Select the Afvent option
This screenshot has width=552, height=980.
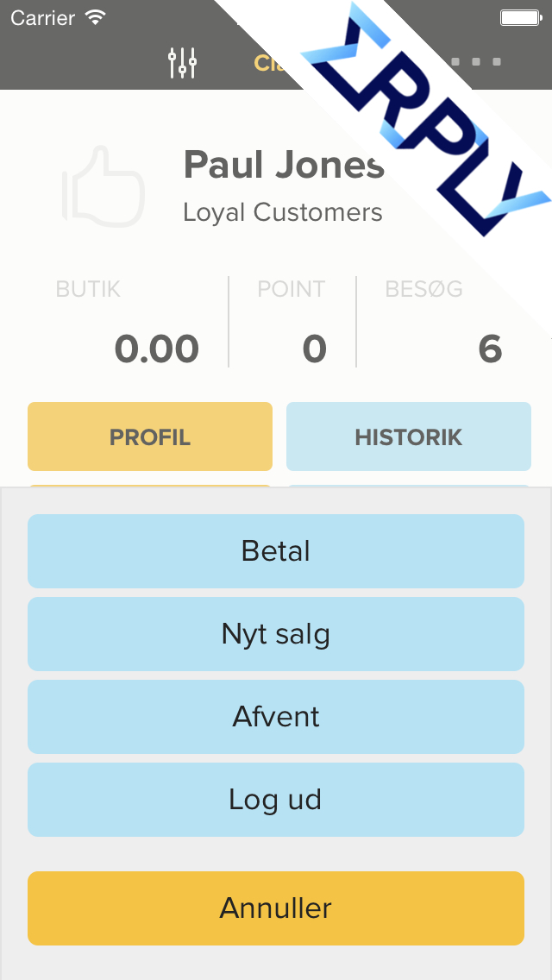pyautogui.click(x=276, y=717)
